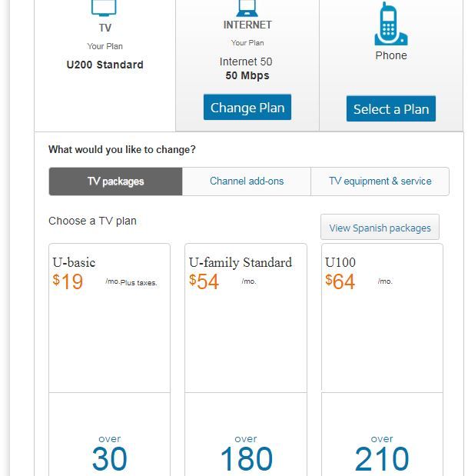Choose the U-family Standard plan title
The image size is (468, 476).
pos(241,262)
